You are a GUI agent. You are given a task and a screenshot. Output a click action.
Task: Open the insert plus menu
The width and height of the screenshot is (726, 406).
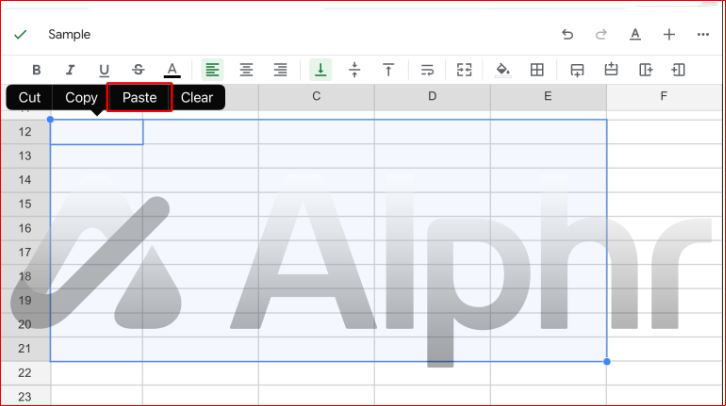coord(669,35)
